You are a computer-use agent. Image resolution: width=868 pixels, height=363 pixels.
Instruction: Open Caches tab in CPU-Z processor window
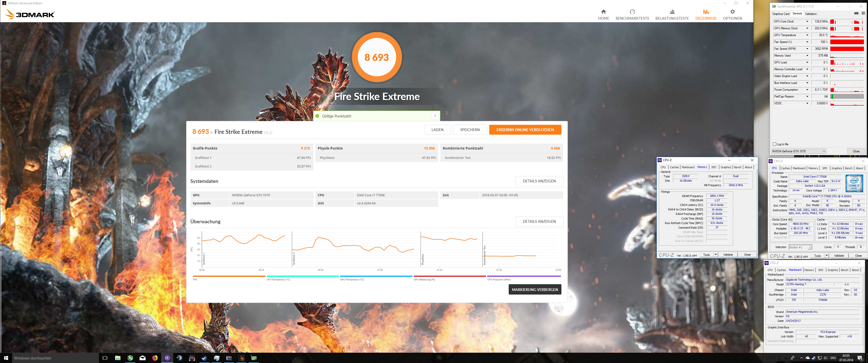point(785,168)
